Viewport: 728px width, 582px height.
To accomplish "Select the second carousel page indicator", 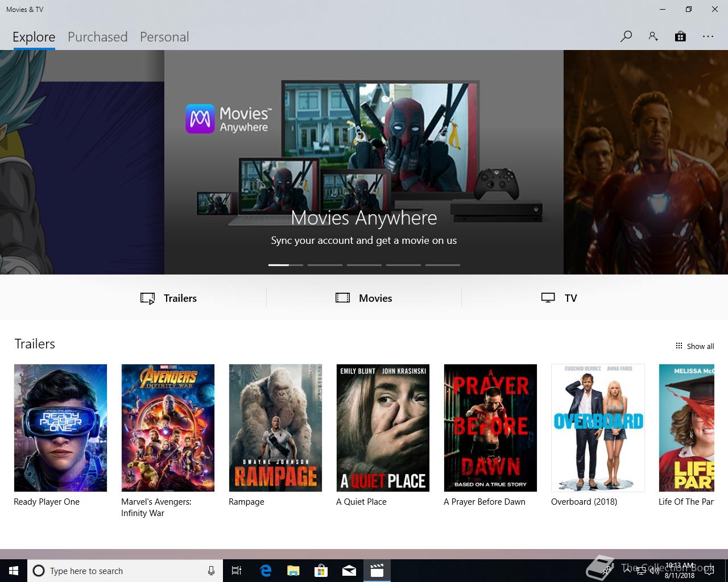I will (x=325, y=265).
